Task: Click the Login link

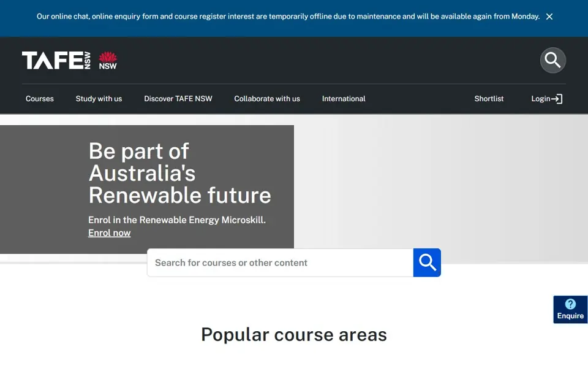Action: [547, 99]
